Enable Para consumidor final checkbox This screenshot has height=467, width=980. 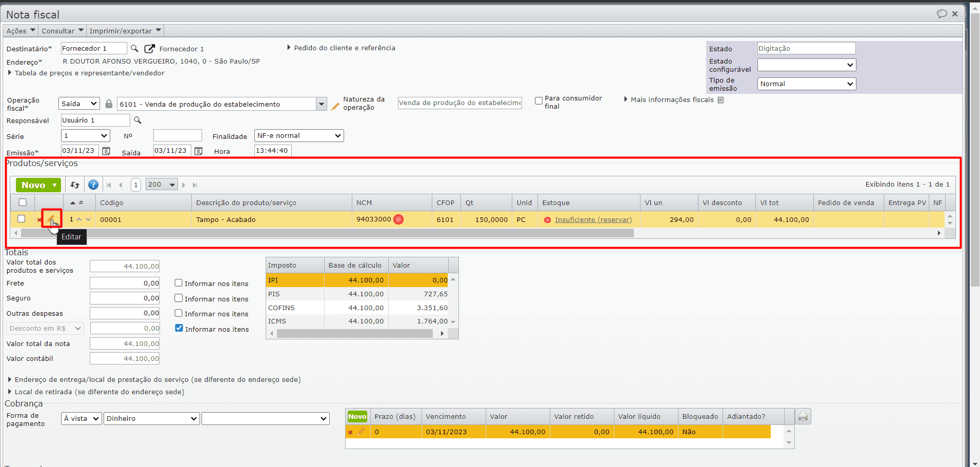[x=538, y=101]
